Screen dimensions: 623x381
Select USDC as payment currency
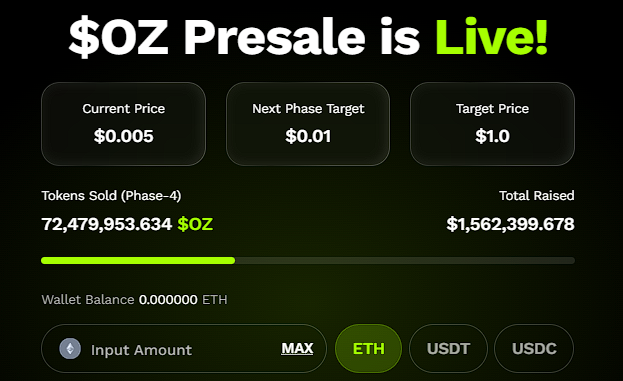click(534, 348)
